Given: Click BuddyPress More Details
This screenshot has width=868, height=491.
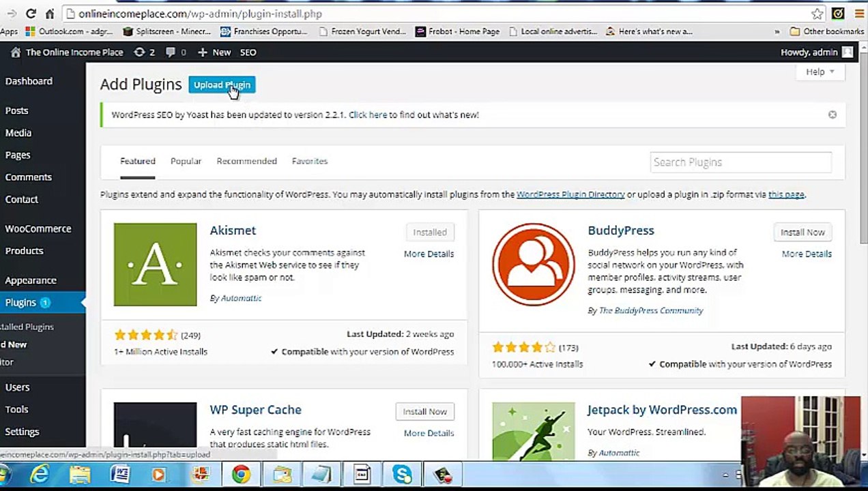Looking at the screenshot, I should [807, 254].
